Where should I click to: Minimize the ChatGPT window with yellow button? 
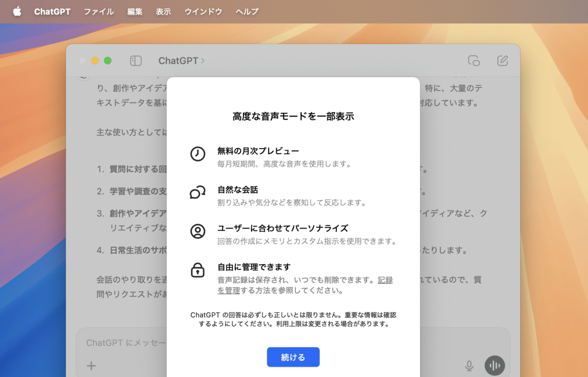point(95,61)
